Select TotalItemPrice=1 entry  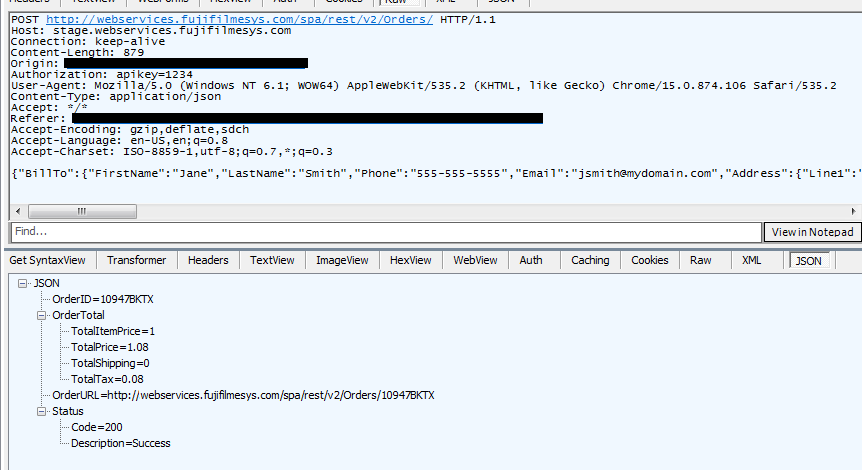(x=113, y=331)
